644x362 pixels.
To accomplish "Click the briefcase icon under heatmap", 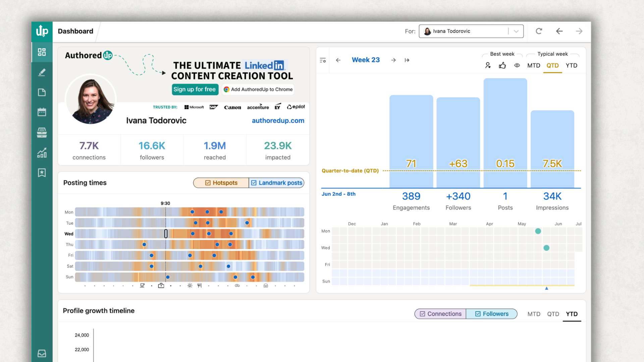I will coord(161,286).
